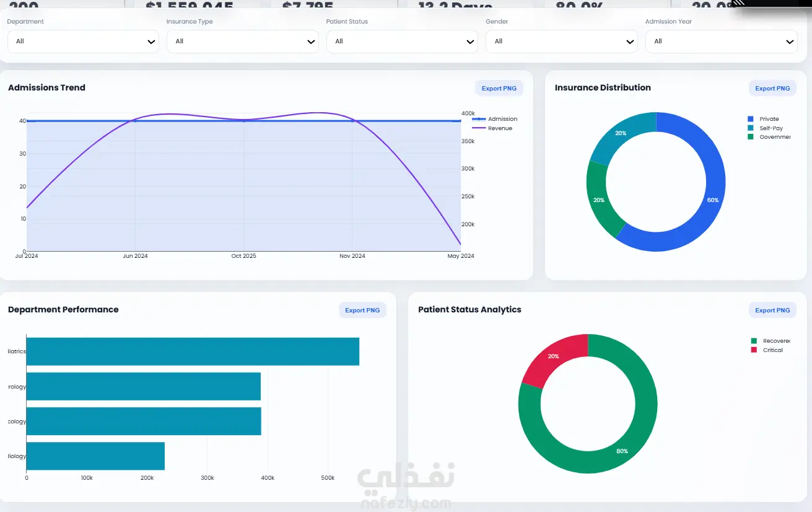Click the longest bar in Department Performance
The width and height of the screenshot is (812, 512).
coord(193,351)
